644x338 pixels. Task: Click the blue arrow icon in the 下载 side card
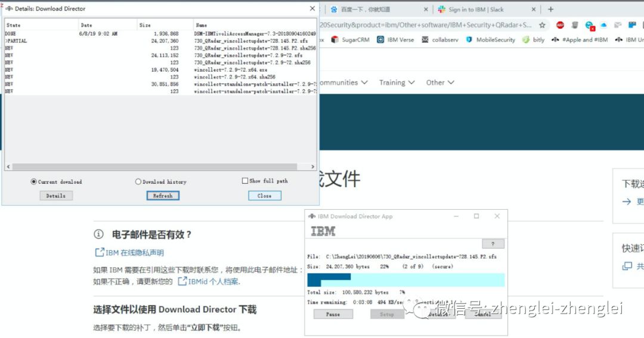pos(626,201)
